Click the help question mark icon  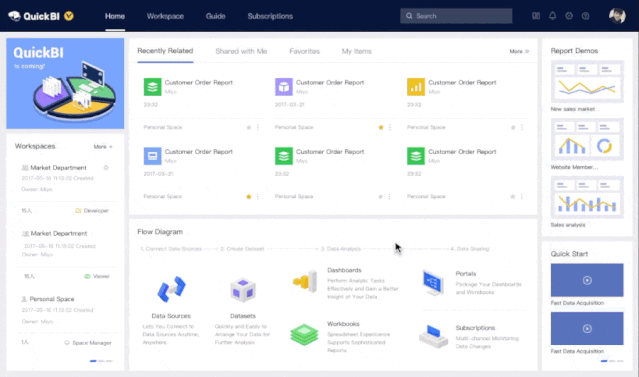point(585,16)
